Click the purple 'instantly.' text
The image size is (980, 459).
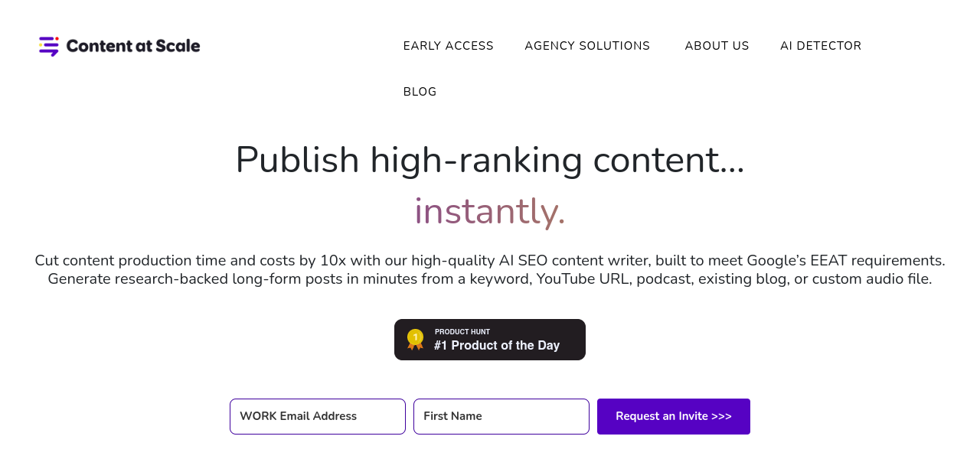tap(490, 211)
